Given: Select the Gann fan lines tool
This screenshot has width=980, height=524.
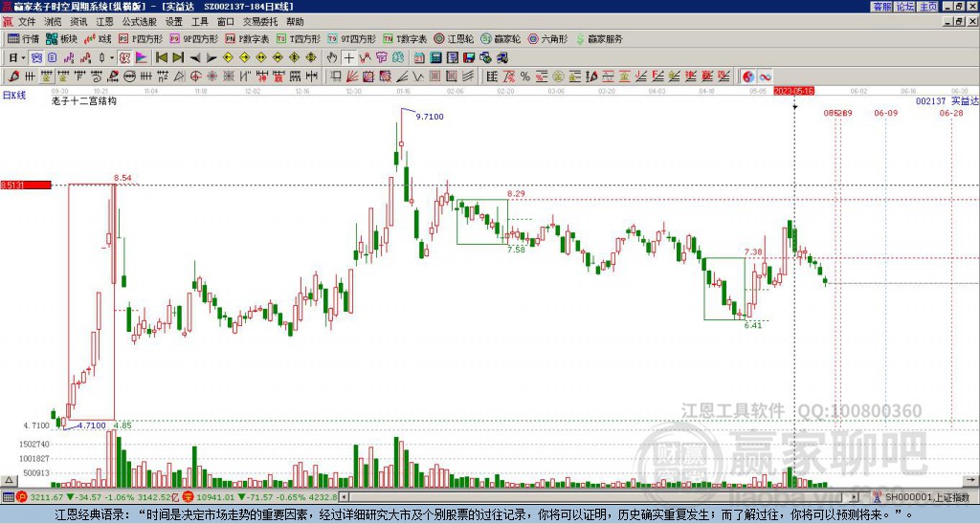Looking at the screenshot, I should tap(352, 76).
